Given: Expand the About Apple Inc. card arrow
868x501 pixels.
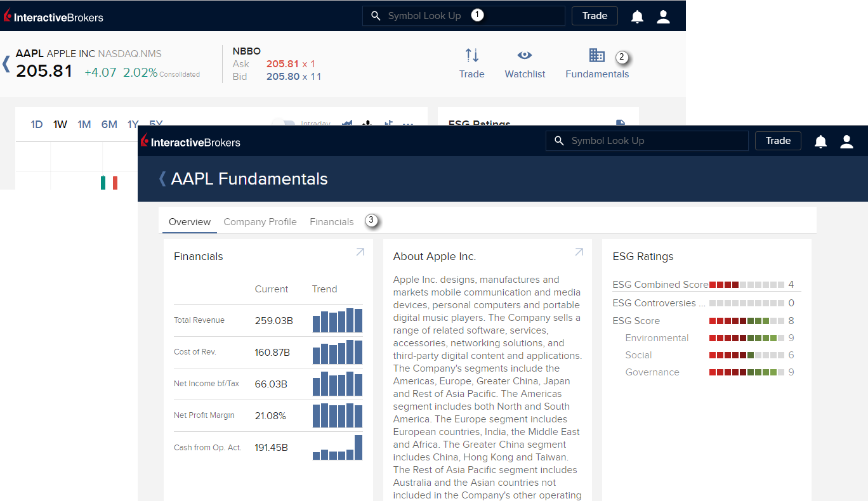Looking at the screenshot, I should tap(579, 252).
